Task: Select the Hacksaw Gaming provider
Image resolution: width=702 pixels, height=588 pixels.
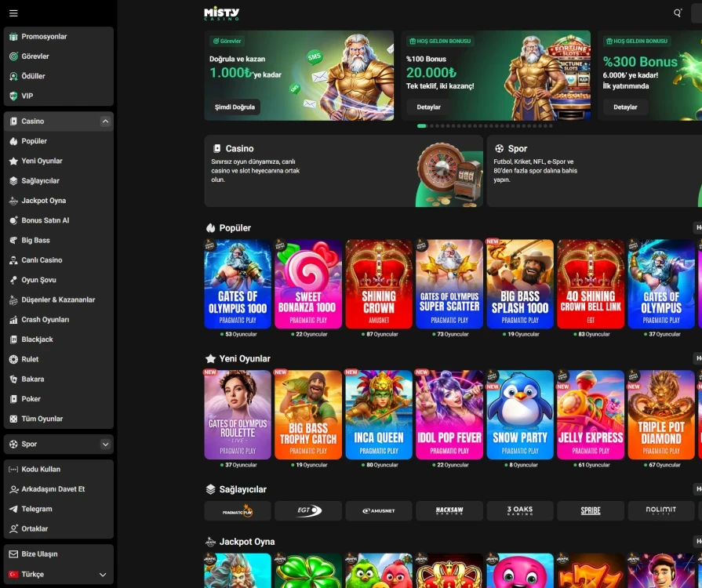Action: pyautogui.click(x=449, y=510)
